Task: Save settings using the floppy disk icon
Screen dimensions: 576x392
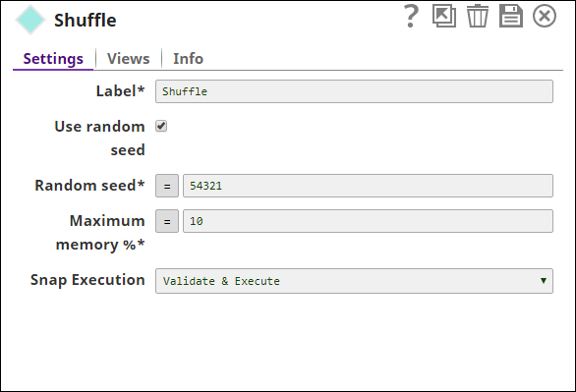Action: (x=510, y=16)
